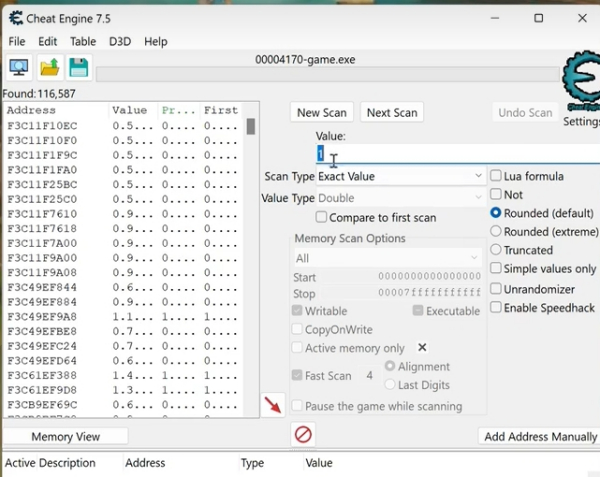Toggle Enable Speedhack checkbox
The image size is (600, 477).
[x=496, y=307]
